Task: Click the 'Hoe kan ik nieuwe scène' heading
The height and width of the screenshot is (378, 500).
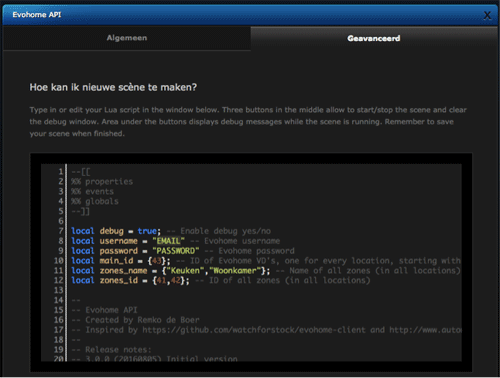Action: tap(113, 87)
